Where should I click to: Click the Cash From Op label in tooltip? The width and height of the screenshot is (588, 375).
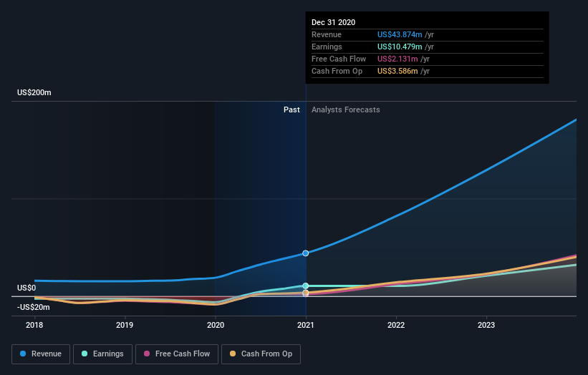click(x=337, y=71)
